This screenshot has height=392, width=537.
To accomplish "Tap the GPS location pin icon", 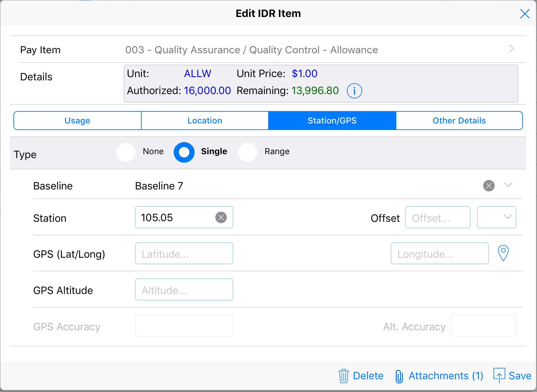I will click(x=503, y=253).
